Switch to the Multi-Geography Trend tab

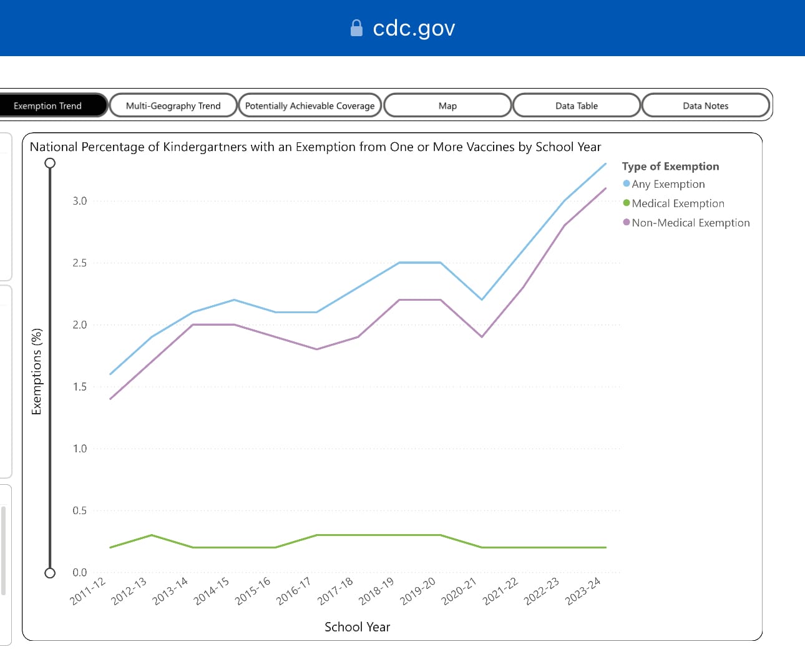click(x=173, y=105)
